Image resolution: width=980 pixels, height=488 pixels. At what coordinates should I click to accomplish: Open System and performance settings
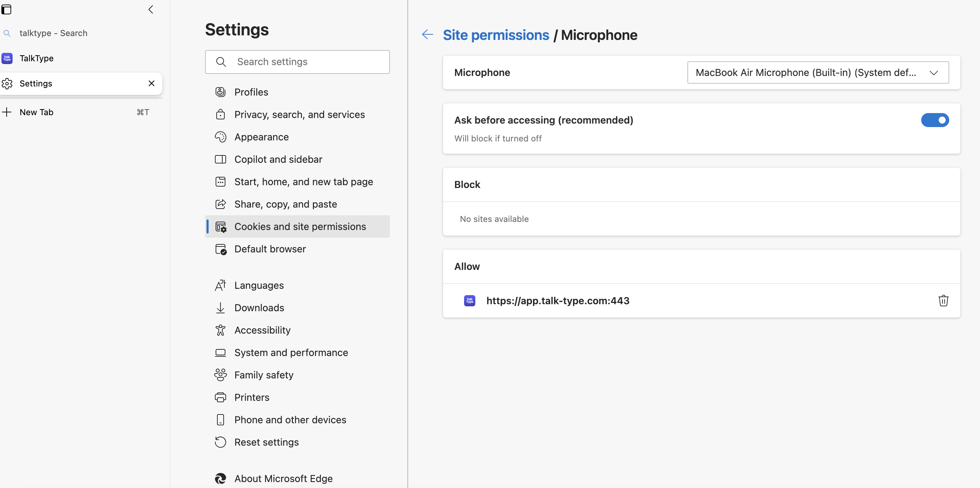(297, 353)
